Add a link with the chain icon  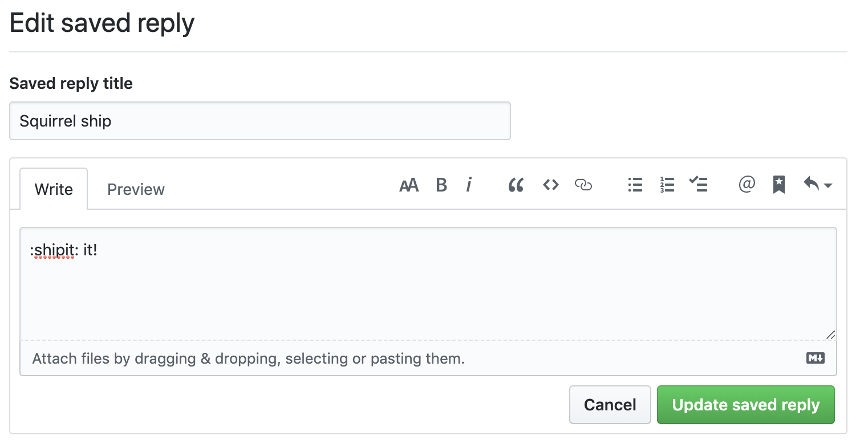[583, 185]
